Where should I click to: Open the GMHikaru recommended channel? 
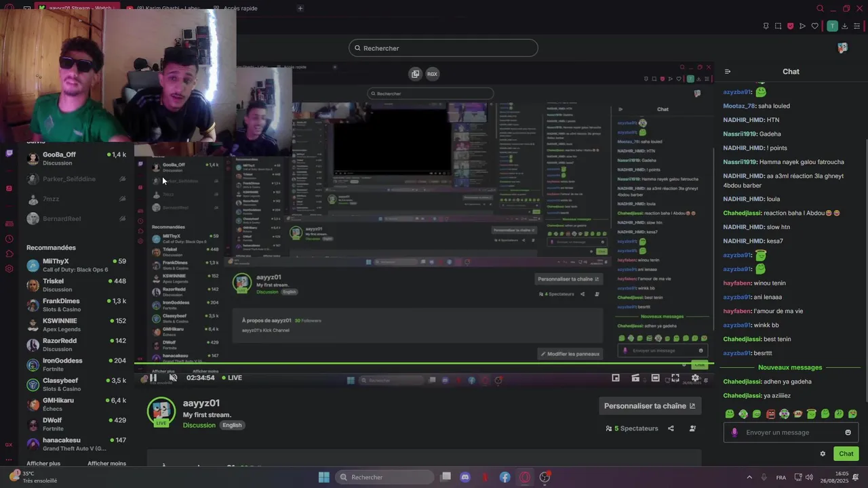click(76, 404)
